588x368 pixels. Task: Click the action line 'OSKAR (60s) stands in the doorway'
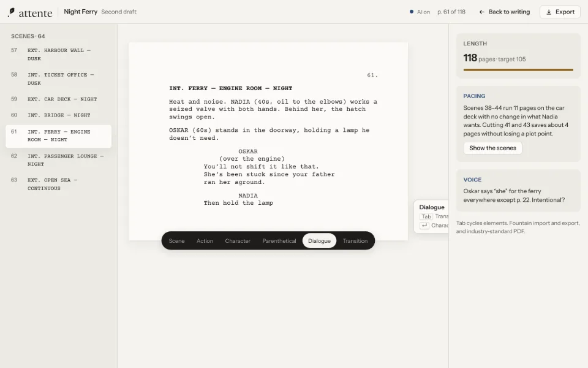pyautogui.click(x=269, y=134)
